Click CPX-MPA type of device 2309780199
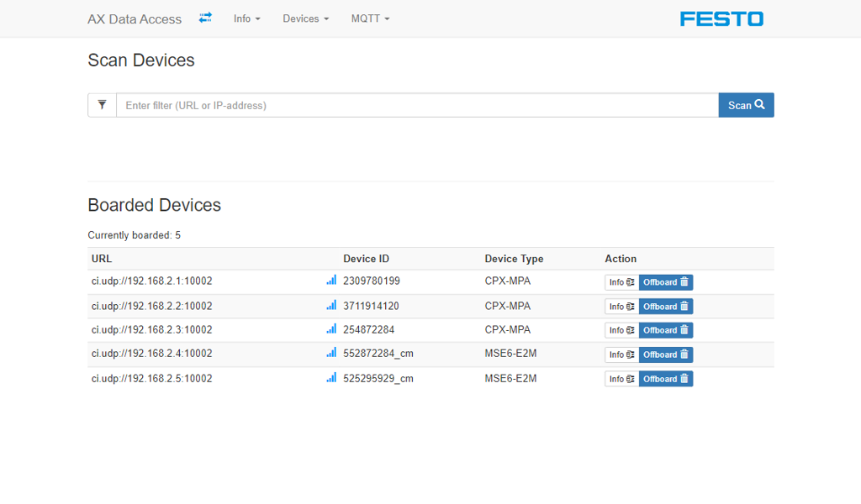 (507, 281)
